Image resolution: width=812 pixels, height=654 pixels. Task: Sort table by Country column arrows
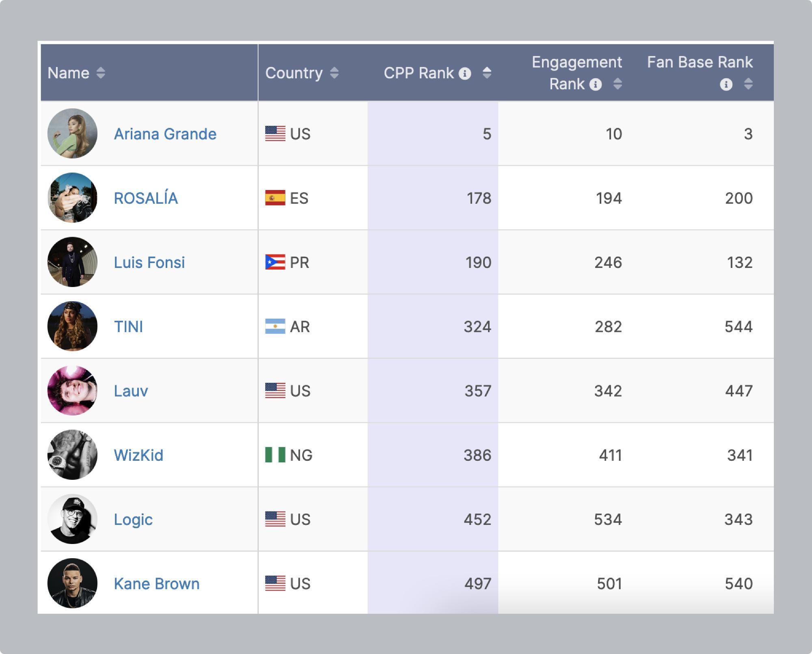(334, 73)
